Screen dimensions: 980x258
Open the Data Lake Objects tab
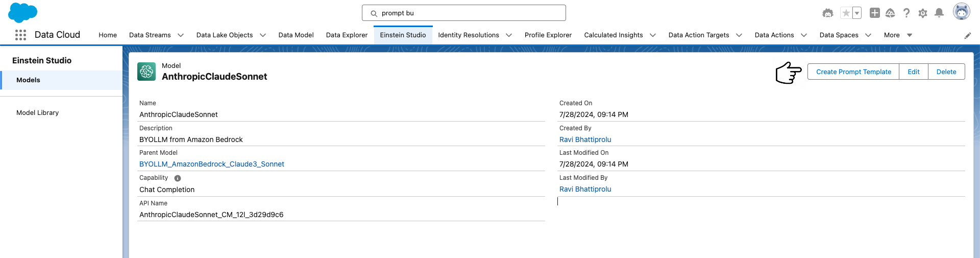click(225, 35)
